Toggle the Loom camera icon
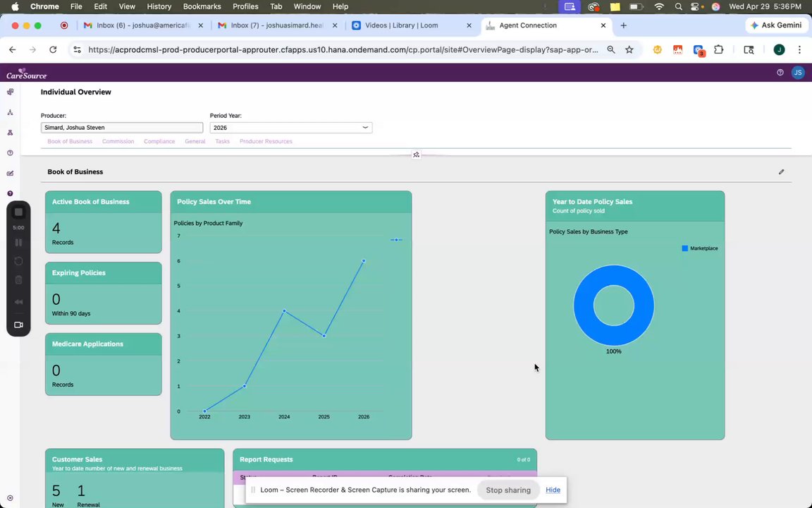Image resolution: width=812 pixels, height=508 pixels. pos(18,325)
